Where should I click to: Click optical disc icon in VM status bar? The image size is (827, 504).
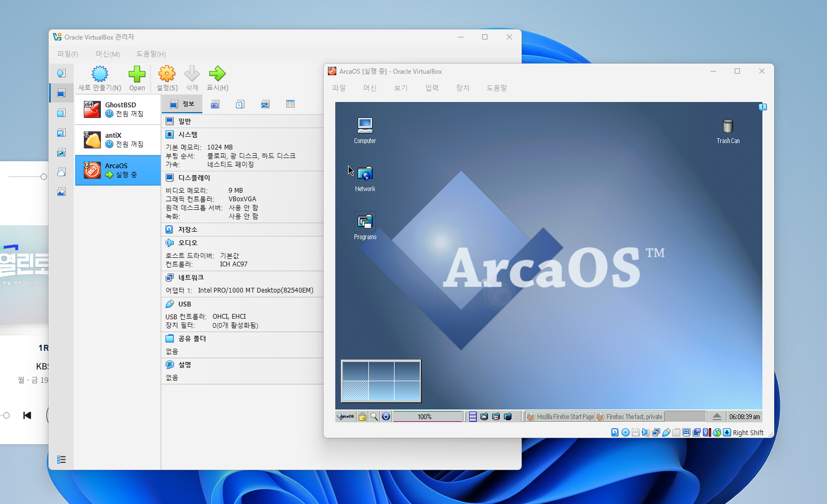click(x=625, y=432)
